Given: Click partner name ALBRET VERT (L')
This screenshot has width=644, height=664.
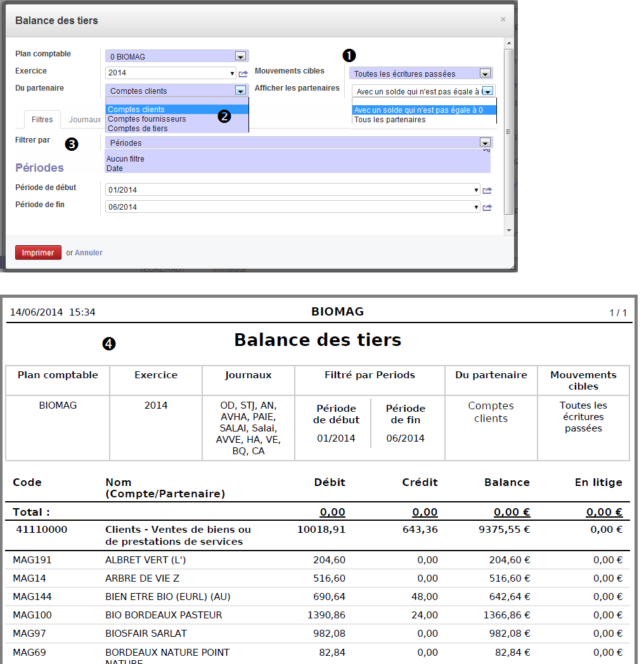Looking at the screenshot, I should coord(145,560).
